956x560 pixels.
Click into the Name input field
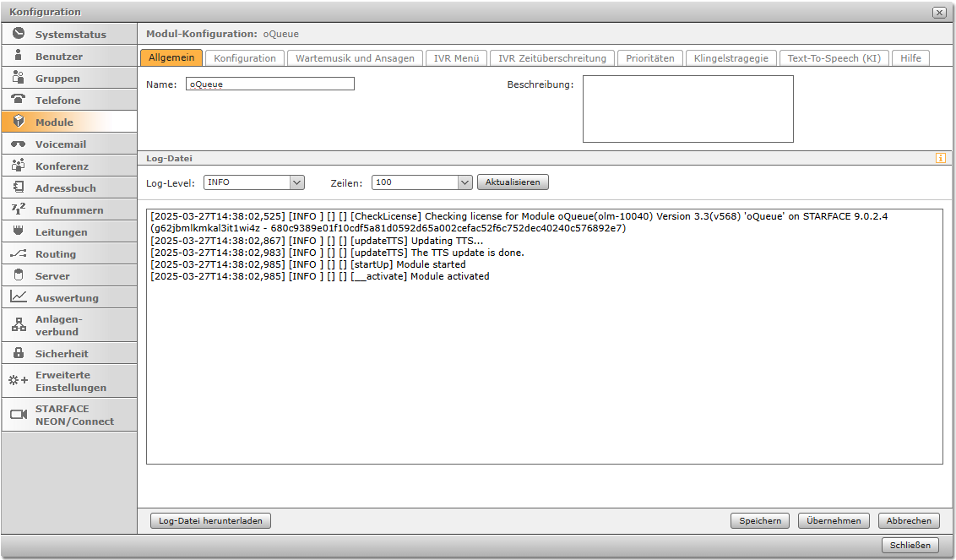click(269, 84)
